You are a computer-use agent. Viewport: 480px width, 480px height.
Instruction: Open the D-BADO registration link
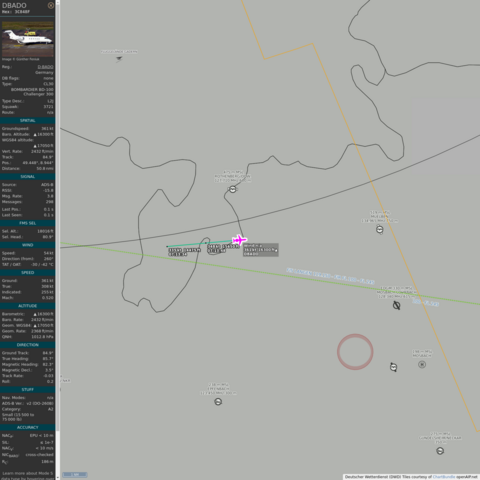[x=45, y=67]
